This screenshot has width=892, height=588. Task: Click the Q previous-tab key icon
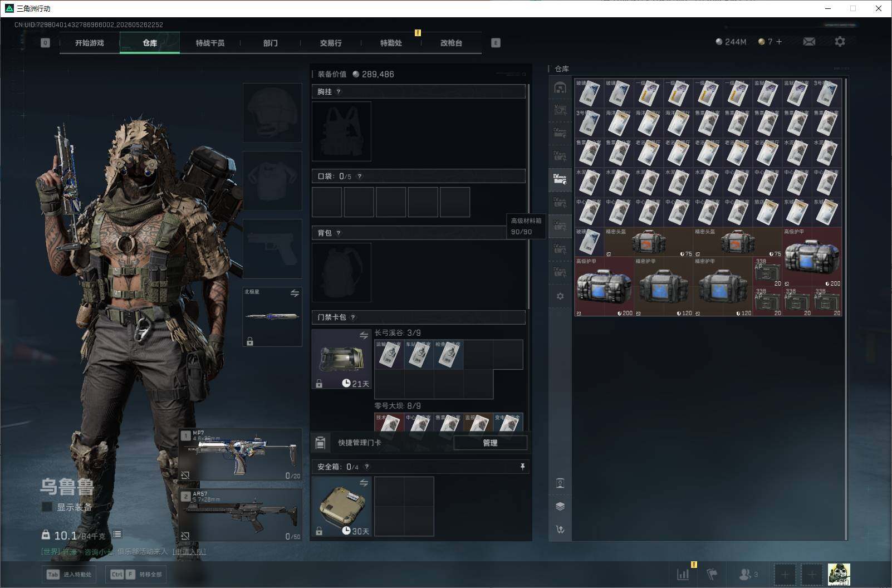click(45, 43)
